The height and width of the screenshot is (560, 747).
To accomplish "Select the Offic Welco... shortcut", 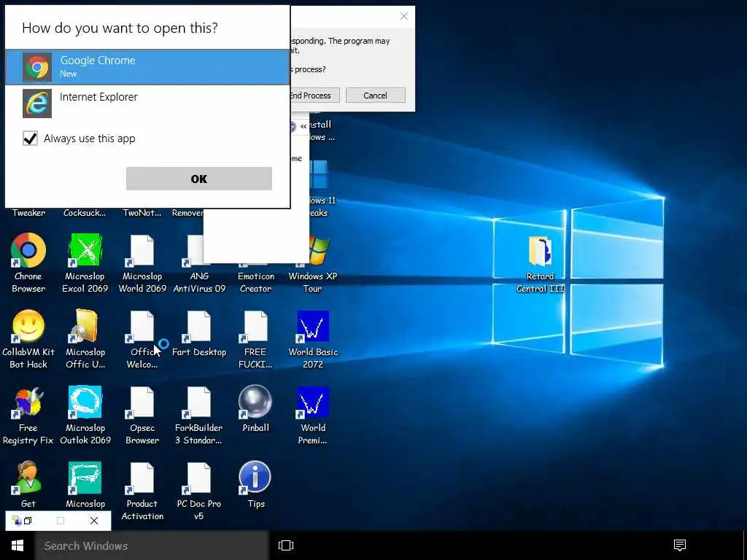I will [x=142, y=338].
